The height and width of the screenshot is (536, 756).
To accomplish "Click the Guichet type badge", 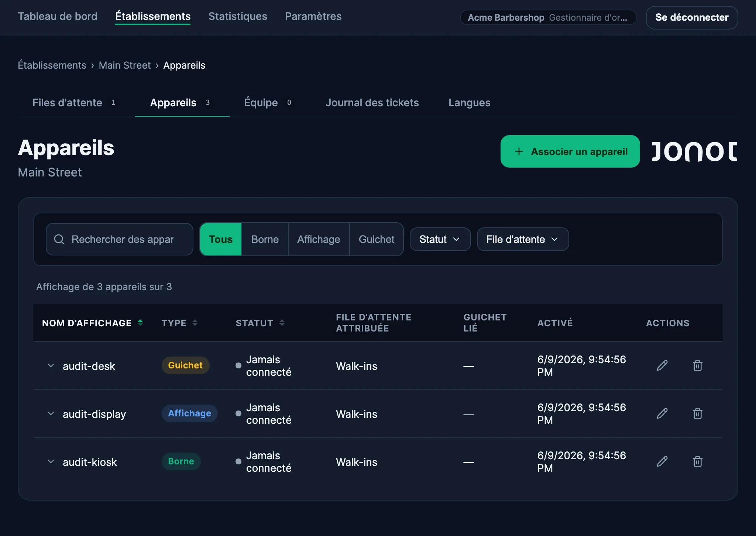I will click(185, 365).
